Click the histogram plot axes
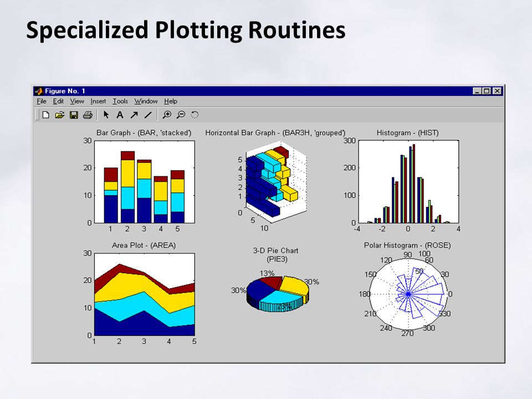532x399 pixels. [408, 182]
